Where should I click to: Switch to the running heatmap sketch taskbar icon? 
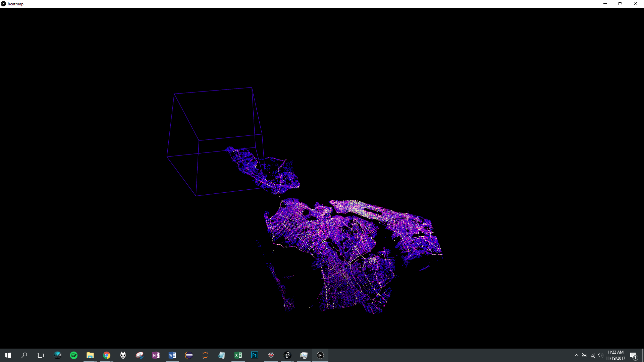320,355
